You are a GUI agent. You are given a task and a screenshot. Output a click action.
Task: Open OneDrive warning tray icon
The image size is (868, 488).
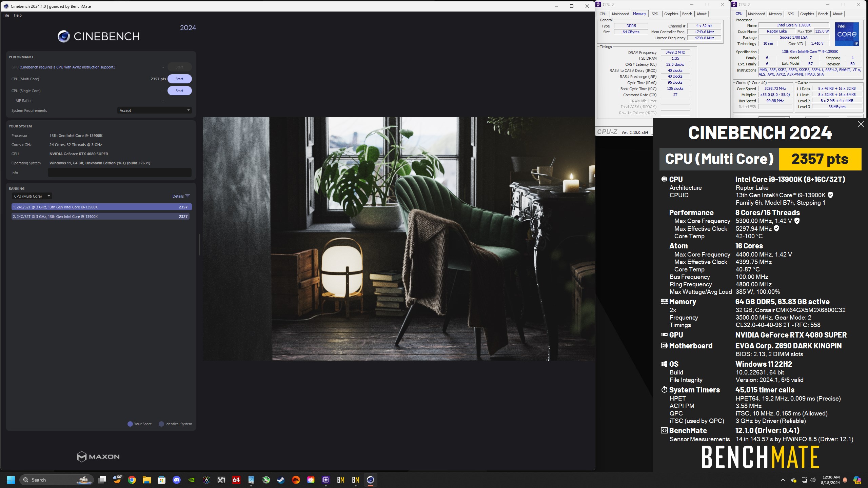tap(794, 480)
